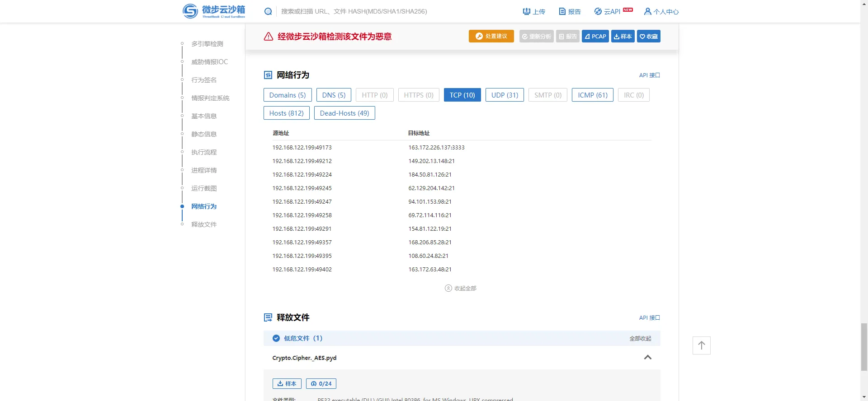This screenshot has height=401, width=868.
Task: Jump to 释放文件 section in sidebar
Action: [204, 224]
